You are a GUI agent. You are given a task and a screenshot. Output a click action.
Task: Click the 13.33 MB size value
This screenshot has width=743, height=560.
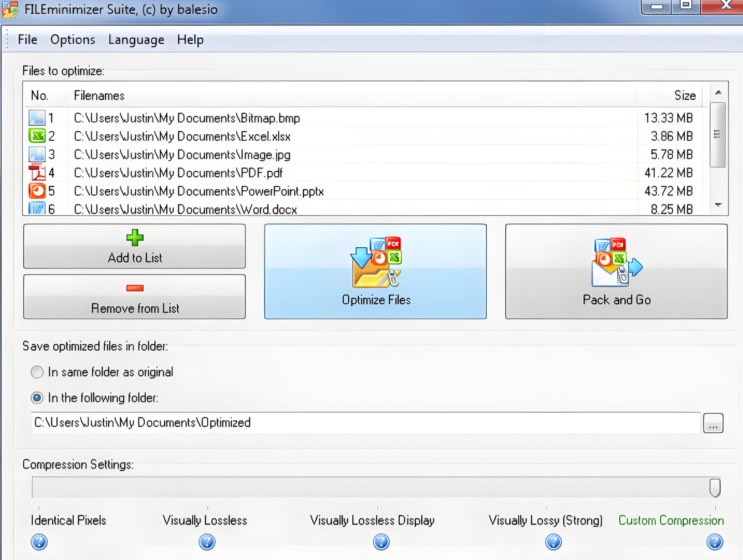click(x=668, y=118)
